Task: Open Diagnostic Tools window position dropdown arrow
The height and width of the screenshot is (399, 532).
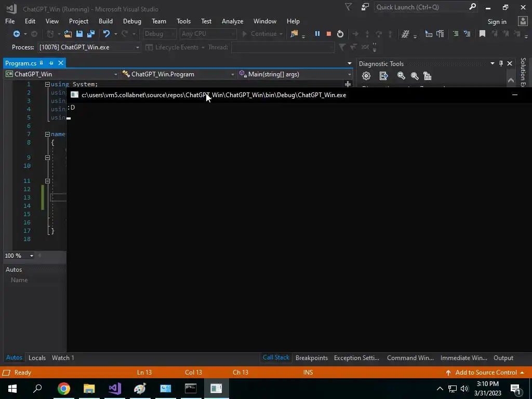Action: pyautogui.click(x=493, y=63)
